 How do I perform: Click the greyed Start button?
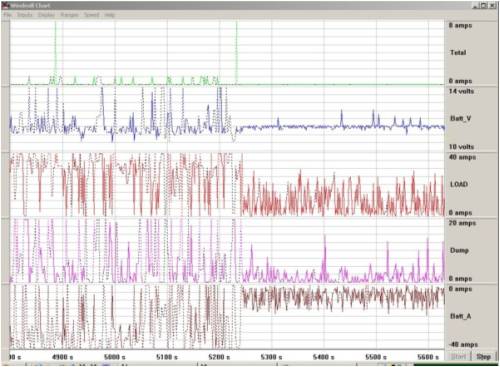point(458,357)
